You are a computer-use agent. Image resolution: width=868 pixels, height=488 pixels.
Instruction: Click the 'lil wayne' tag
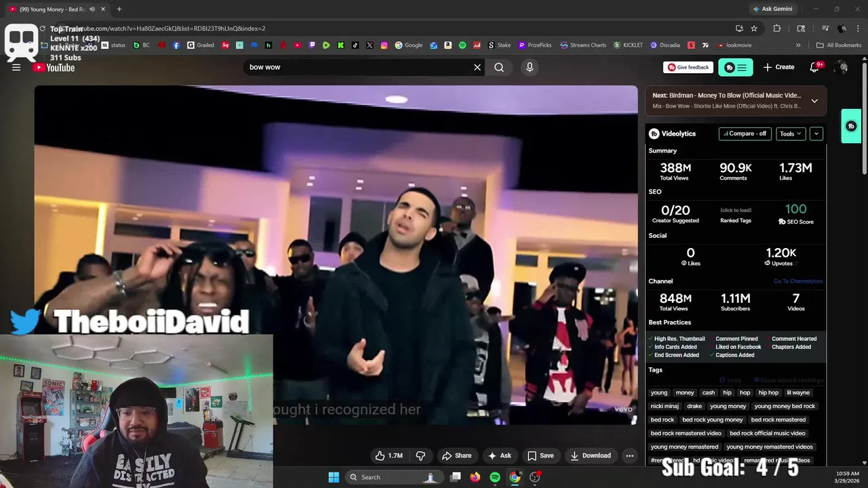798,392
